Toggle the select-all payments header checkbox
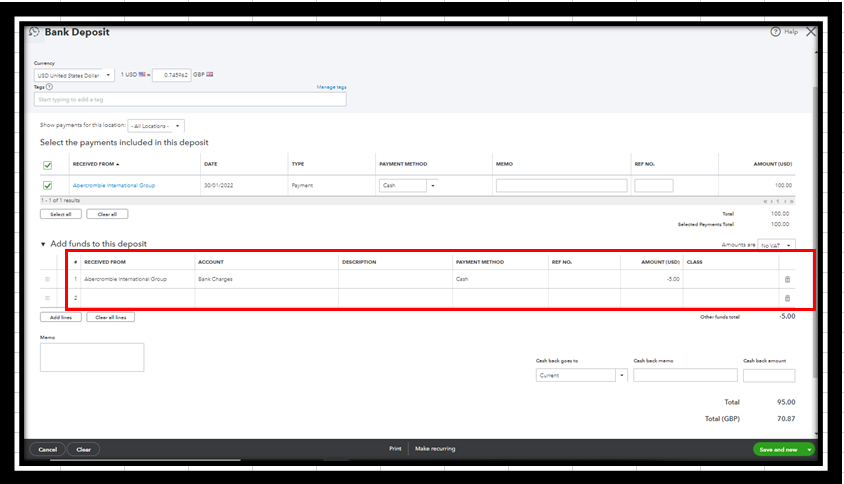This screenshot has height=484, width=844. [47, 165]
